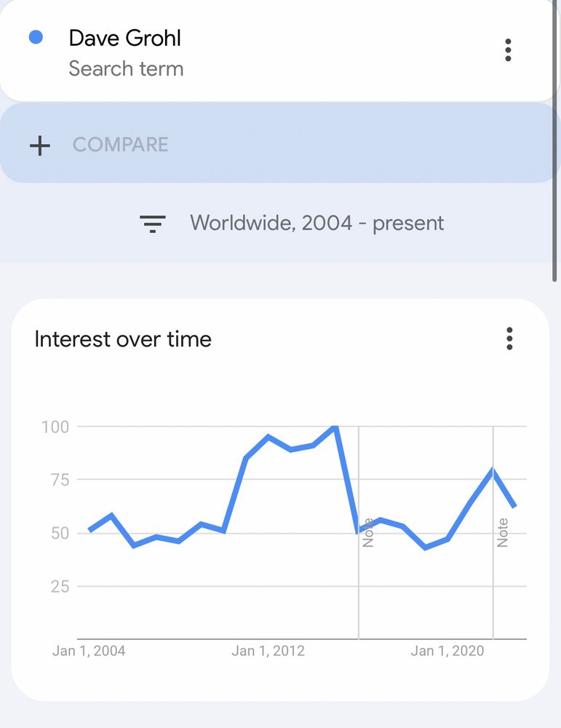Click the 100 gridline label on the chart
Image resolution: width=561 pixels, height=728 pixels.
coord(55,427)
